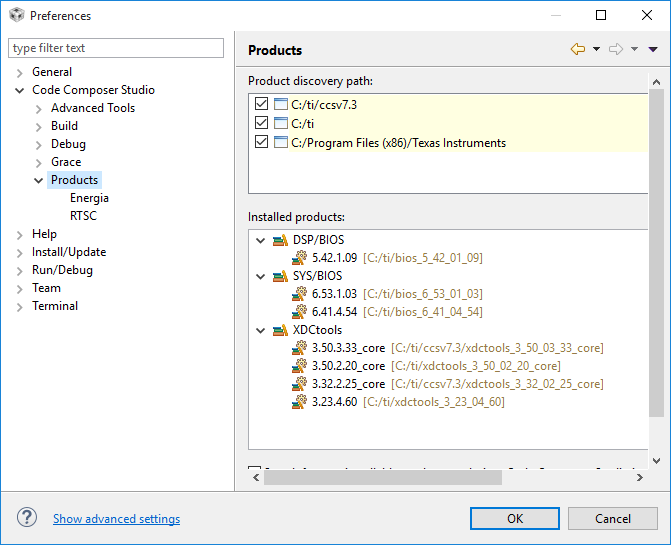This screenshot has height=545, width=671.
Task: Open the RTSC preferences page
Action: pos(83,216)
